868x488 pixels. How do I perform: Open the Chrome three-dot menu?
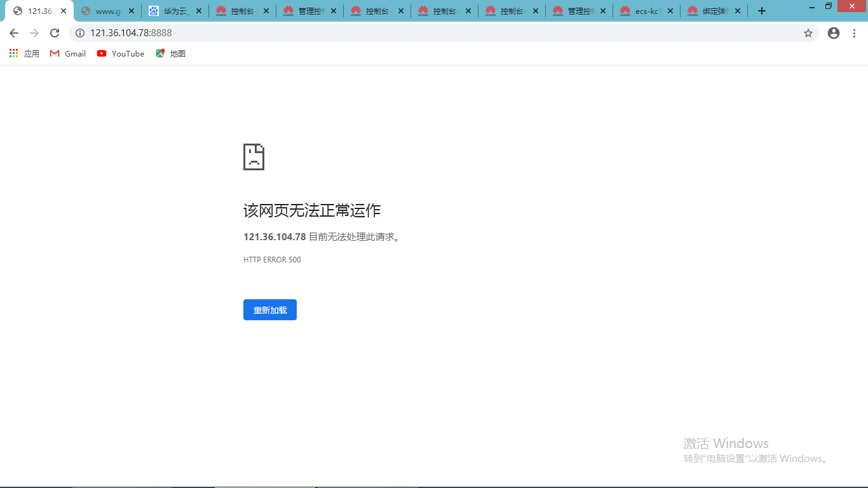(x=855, y=32)
